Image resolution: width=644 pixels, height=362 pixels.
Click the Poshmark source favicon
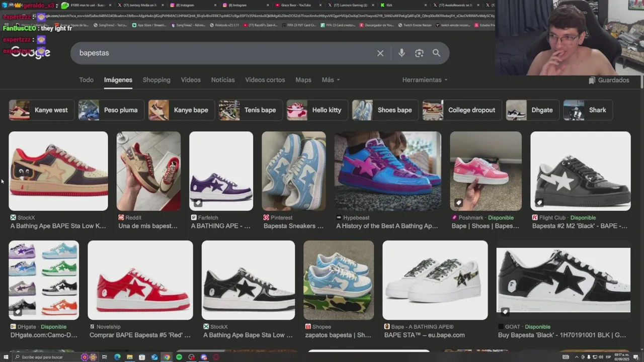454,218
